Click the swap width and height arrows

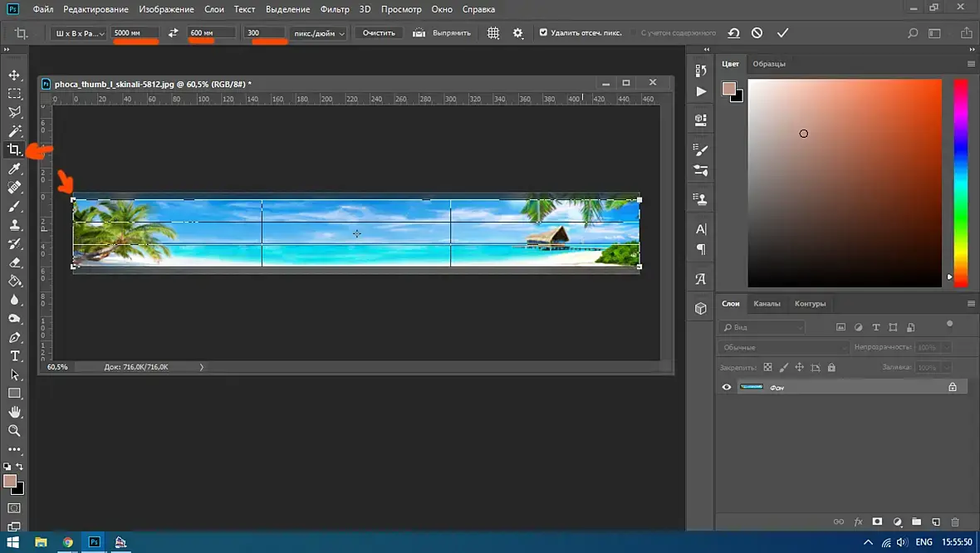tap(173, 33)
